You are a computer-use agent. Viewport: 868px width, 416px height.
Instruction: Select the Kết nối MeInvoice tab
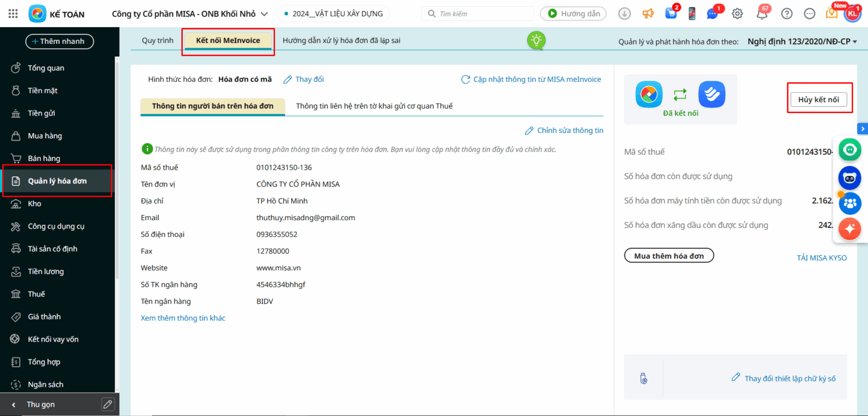tap(228, 40)
